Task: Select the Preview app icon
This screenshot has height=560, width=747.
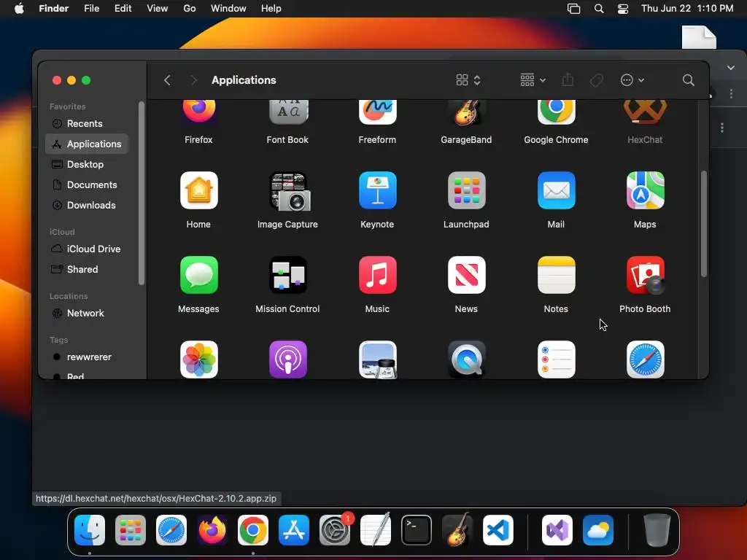Action: click(377, 359)
